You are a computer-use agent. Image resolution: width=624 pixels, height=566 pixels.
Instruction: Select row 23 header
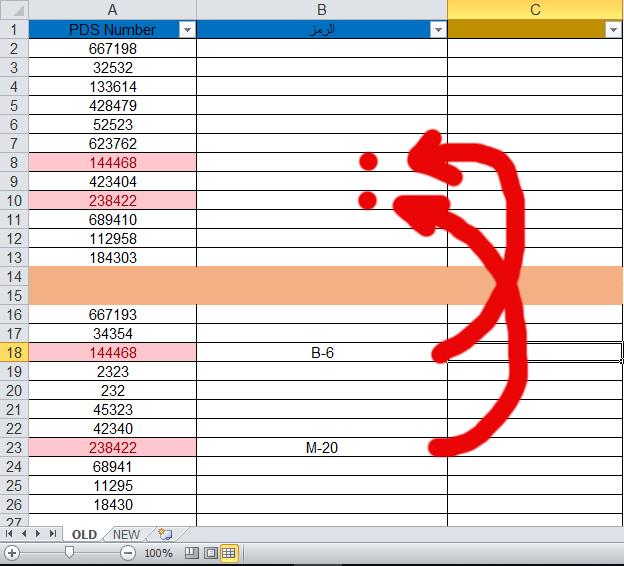click(x=14, y=448)
